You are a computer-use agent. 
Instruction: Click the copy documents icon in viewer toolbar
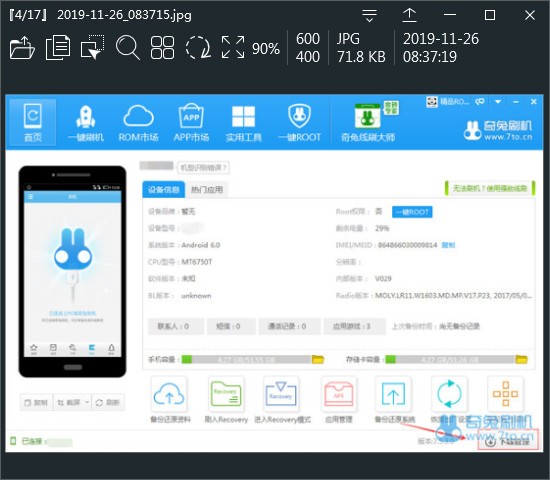click(58, 47)
